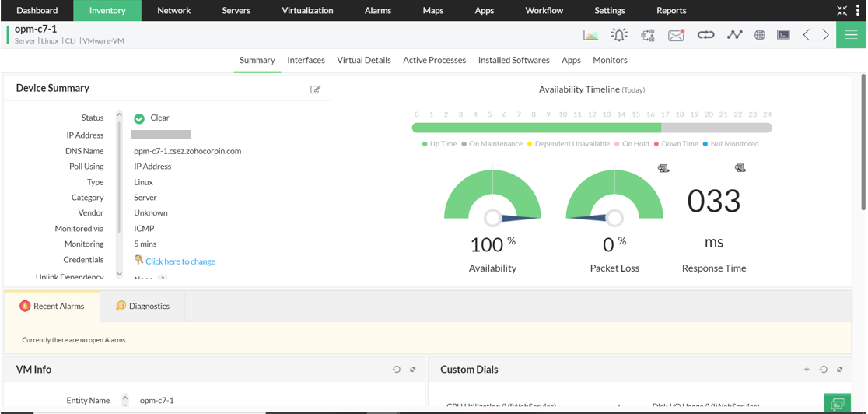This screenshot has height=414, width=868.
Task: Open the three-dot more options menu
Action: 858,10
